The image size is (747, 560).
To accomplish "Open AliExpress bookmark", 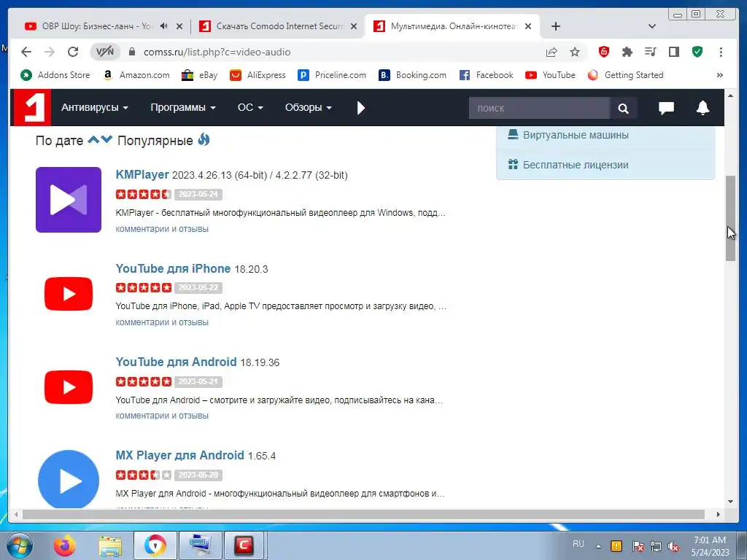I will pyautogui.click(x=258, y=75).
